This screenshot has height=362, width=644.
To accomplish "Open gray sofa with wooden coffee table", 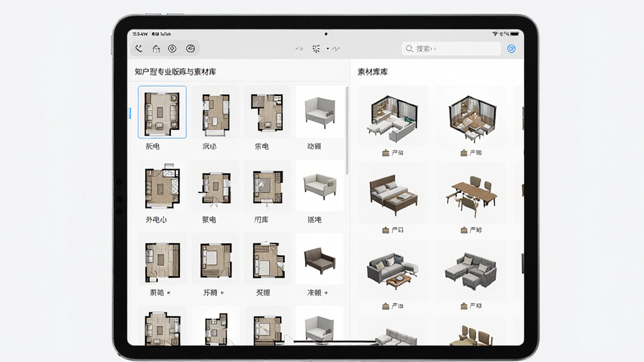I will tap(393, 270).
